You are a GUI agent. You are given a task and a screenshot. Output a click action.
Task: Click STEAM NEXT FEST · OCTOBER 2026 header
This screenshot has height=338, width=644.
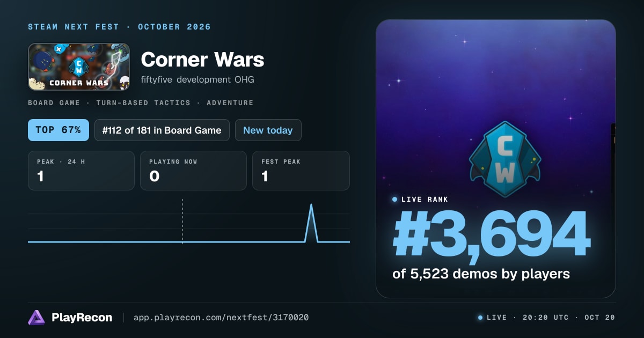click(x=120, y=27)
